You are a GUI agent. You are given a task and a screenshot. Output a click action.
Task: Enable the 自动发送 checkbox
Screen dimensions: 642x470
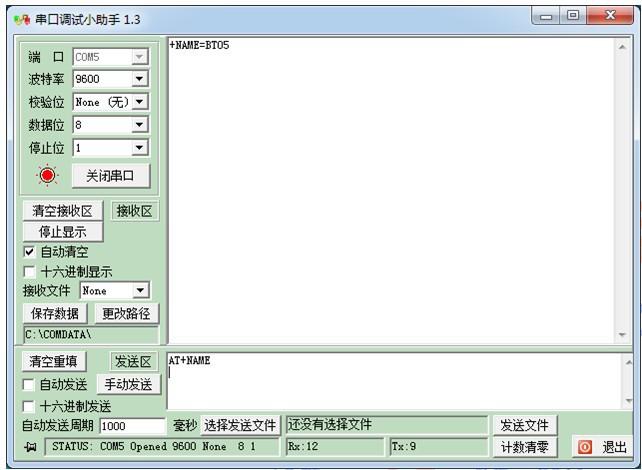(x=28, y=384)
